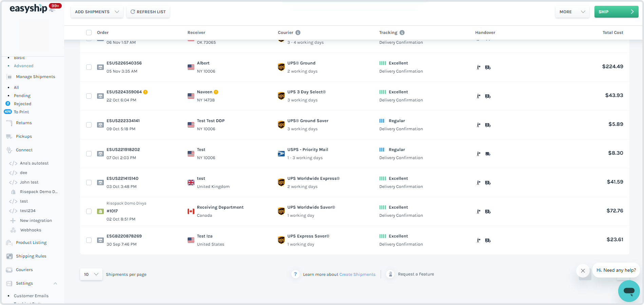Select the checkbox for order ESUS226540356
The height and width of the screenshot is (305, 644).
pos(89,67)
